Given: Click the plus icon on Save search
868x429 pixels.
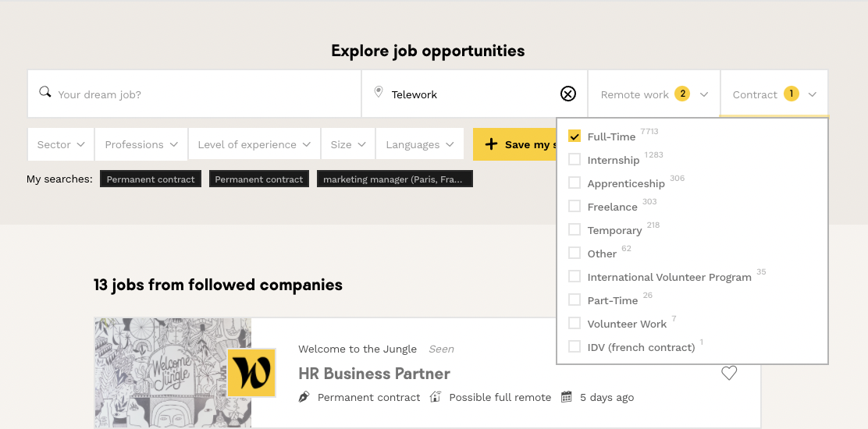Looking at the screenshot, I should (x=491, y=144).
